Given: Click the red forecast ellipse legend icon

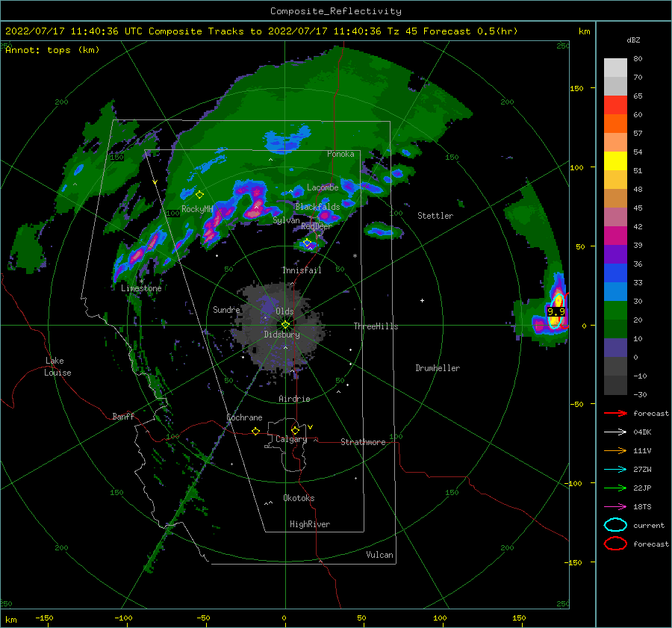Looking at the screenshot, I should pos(615,544).
